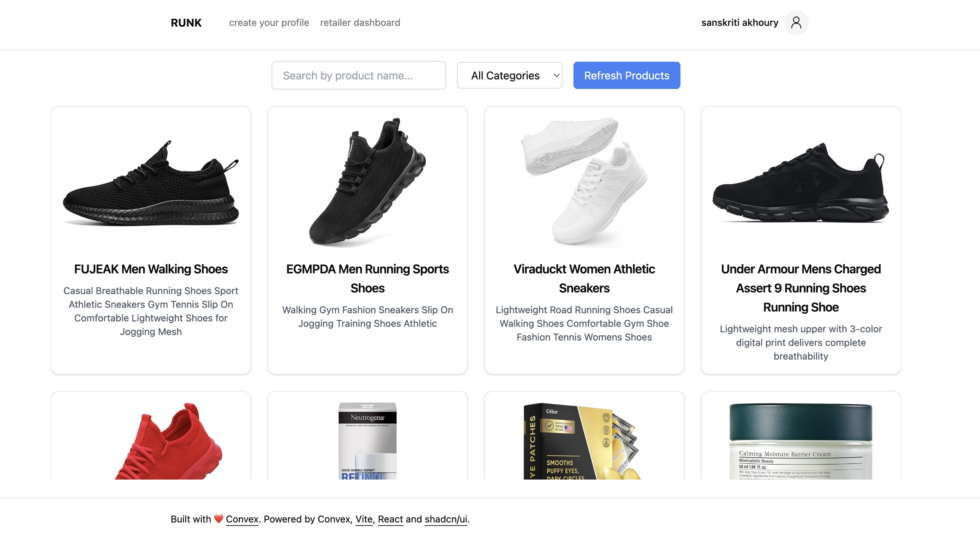
Task: Open the All Categories dropdown
Action: [509, 75]
